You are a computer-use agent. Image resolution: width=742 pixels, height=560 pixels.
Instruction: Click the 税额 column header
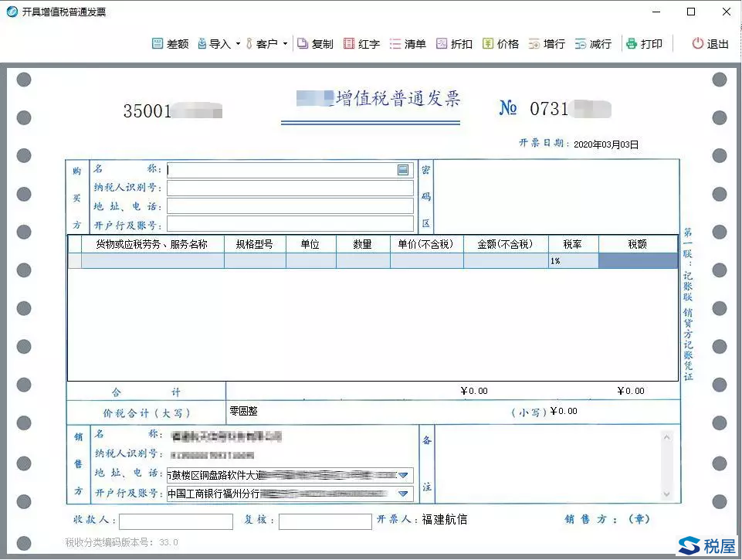point(638,244)
